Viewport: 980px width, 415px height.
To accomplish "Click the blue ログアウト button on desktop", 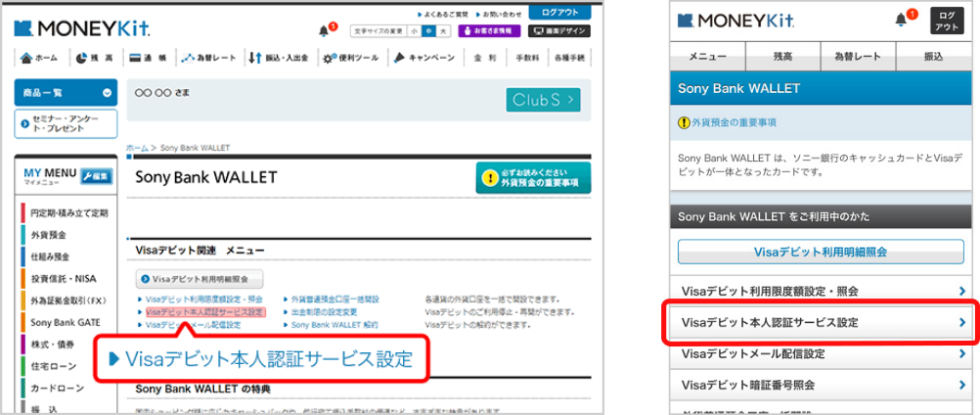I will pos(558,12).
